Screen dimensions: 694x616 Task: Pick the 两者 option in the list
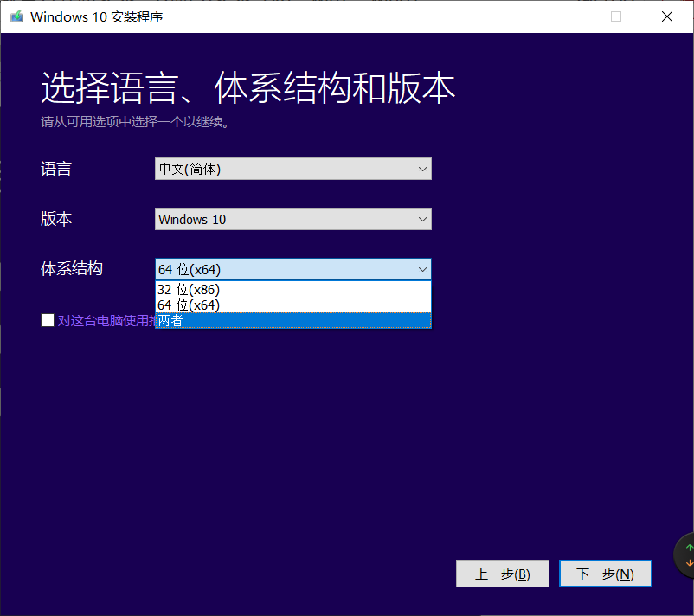click(293, 320)
